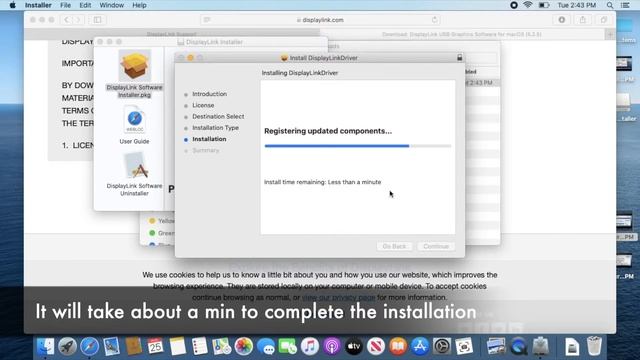Open Reminders from the Dock

pos(200,347)
